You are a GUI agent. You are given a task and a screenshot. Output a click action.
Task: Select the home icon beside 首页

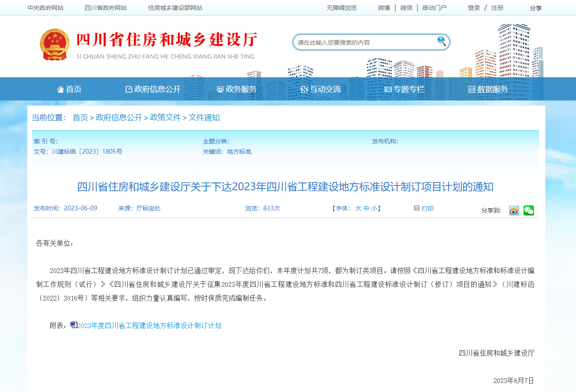60,89
